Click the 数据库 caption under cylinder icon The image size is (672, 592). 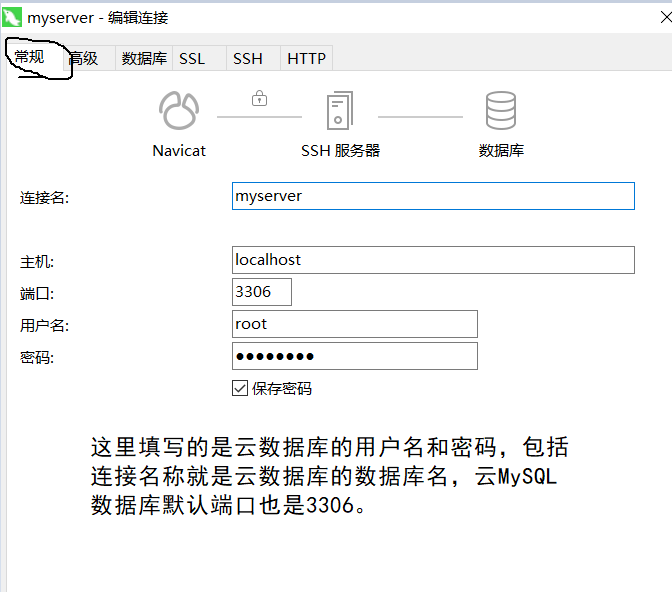tap(501, 151)
